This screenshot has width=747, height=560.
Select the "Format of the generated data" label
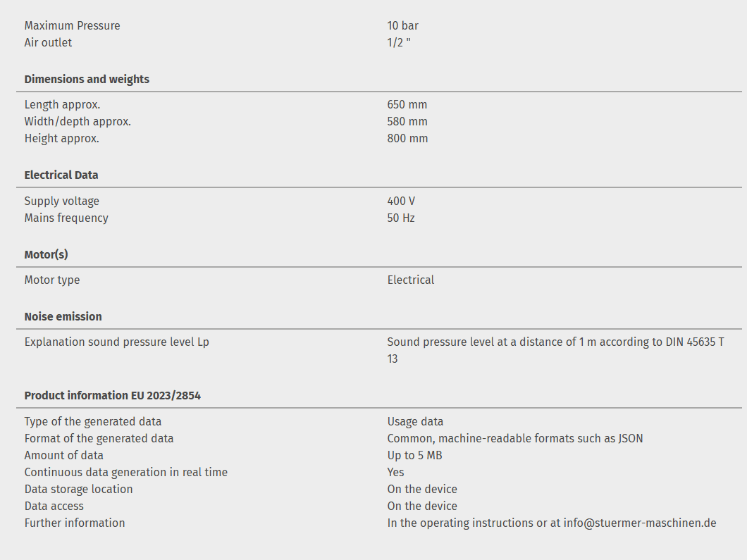(x=99, y=438)
